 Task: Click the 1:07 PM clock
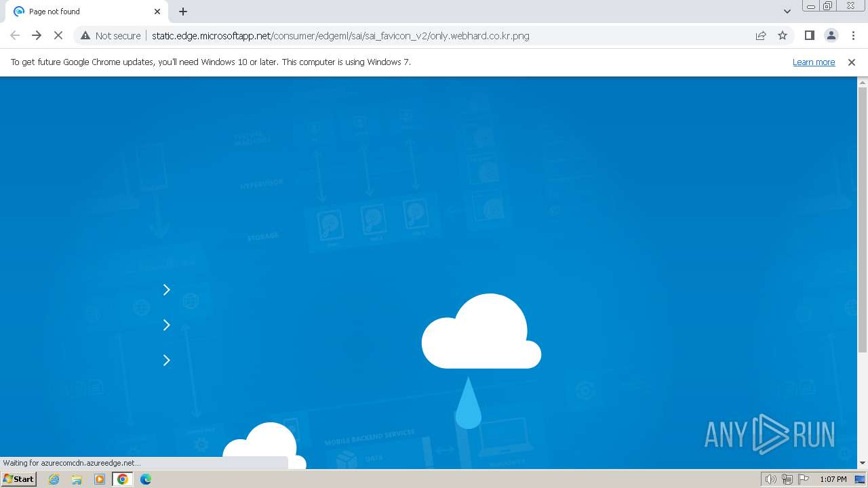833,479
